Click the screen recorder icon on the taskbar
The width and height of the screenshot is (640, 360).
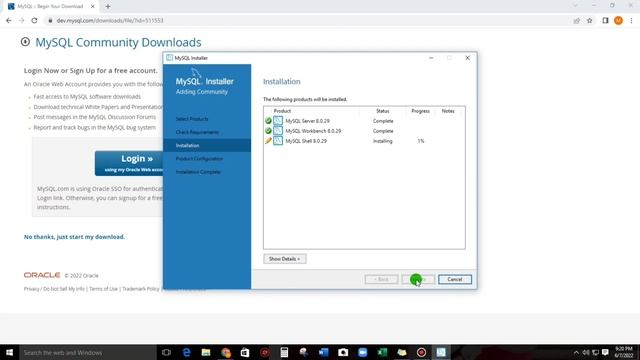click(421, 352)
